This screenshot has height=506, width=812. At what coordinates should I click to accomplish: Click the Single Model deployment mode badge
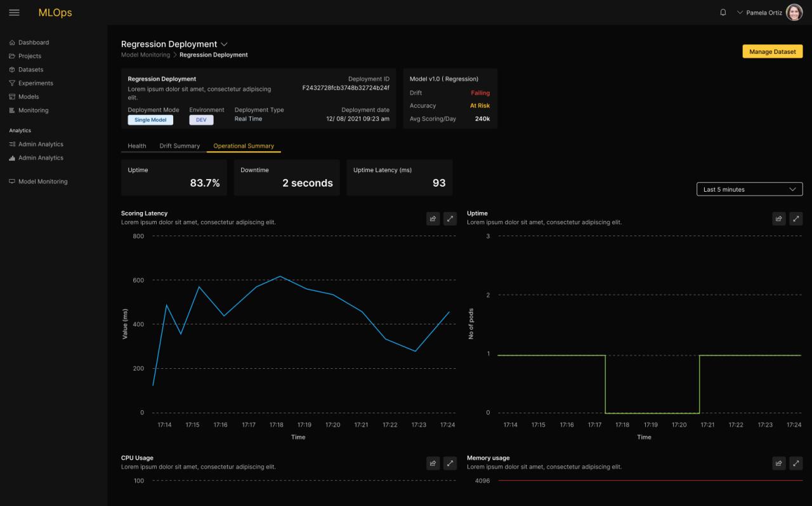click(150, 120)
